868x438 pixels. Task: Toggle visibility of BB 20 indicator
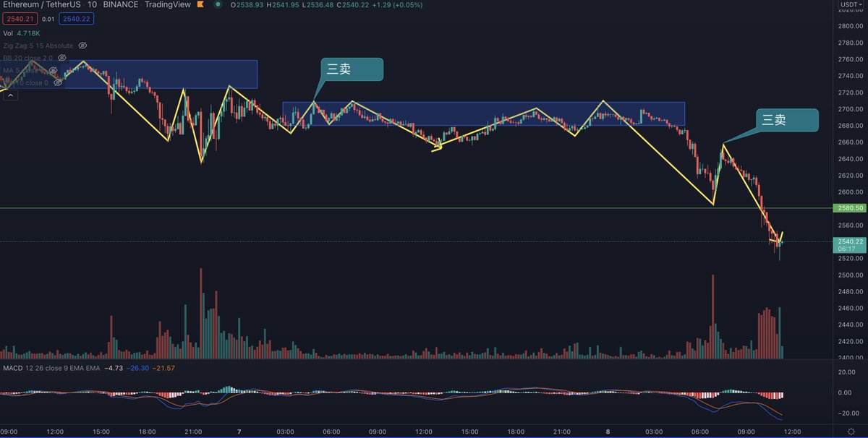coord(62,58)
